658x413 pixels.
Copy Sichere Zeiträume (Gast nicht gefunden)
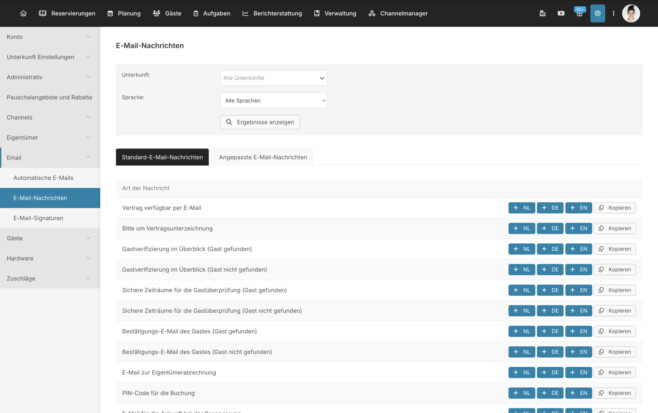(x=615, y=311)
